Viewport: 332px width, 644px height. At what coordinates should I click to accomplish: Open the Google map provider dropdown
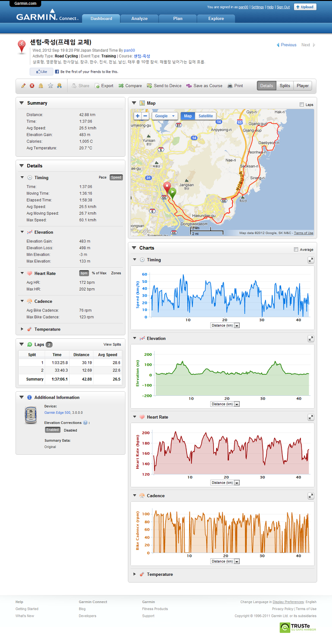165,116
